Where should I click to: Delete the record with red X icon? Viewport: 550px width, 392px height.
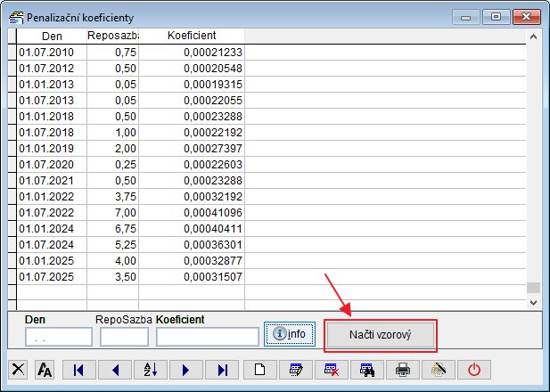[x=332, y=370]
